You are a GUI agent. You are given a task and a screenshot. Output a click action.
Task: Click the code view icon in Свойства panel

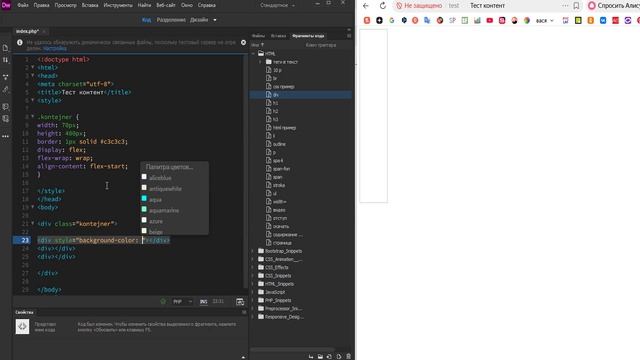(22, 327)
